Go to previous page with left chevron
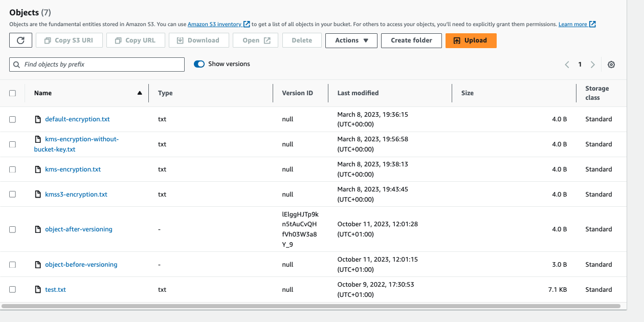Image resolution: width=644 pixels, height=322 pixels. [567, 65]
